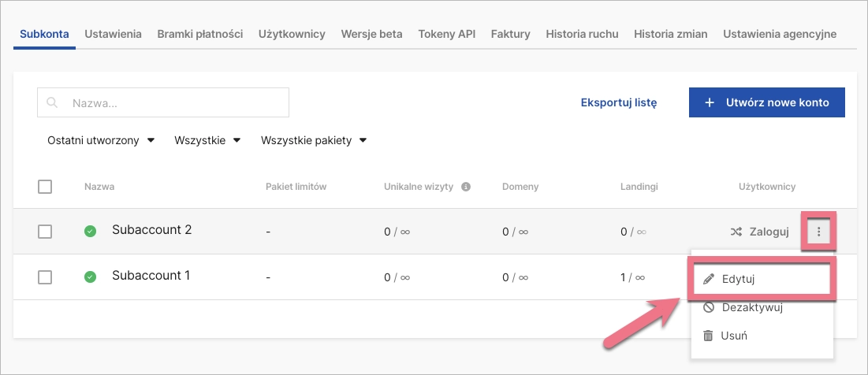Screen dimensions: 868x375
Task: Open the Ostatni utworzony sort dropdown
Action: pyautogui.click(x=101, y=140)
